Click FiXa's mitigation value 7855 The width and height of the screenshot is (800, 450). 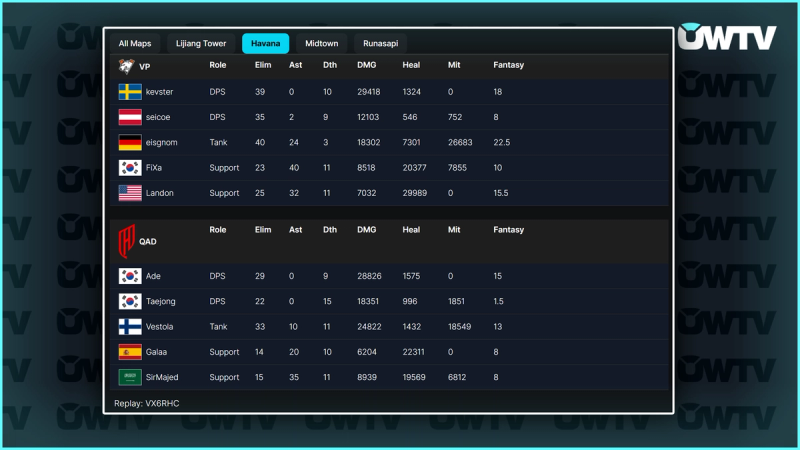[457, 167]
